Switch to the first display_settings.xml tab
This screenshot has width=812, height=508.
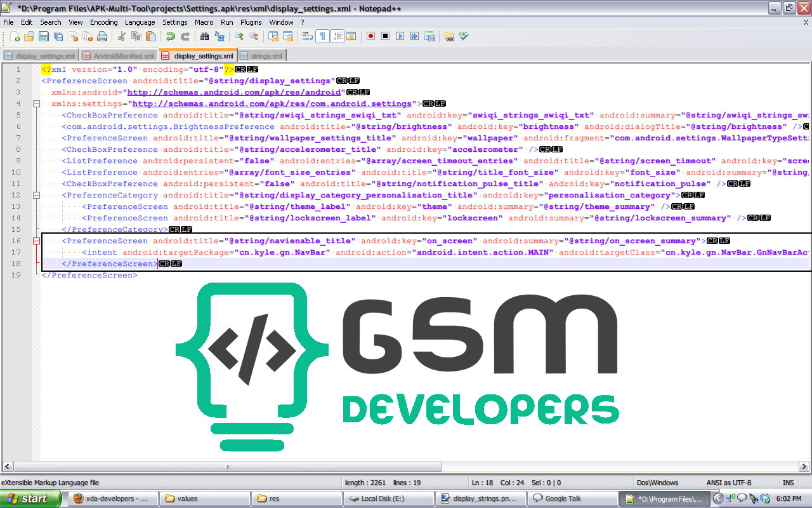(40, 56)
